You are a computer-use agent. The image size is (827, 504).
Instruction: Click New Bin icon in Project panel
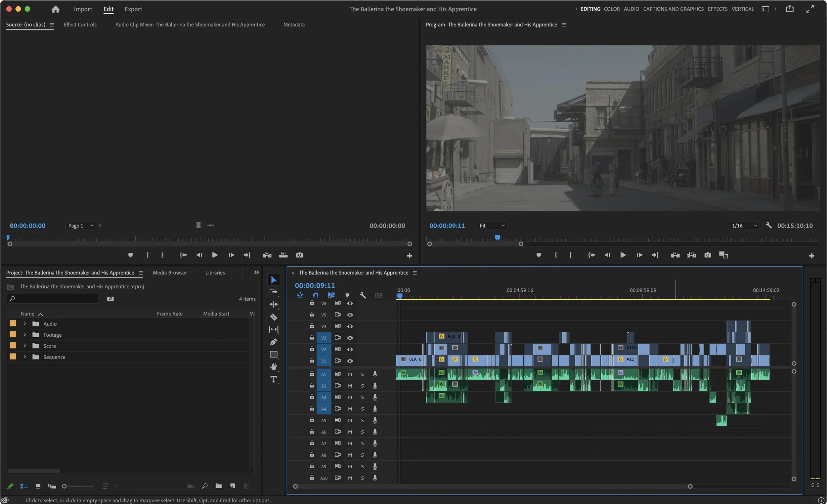pos(219,486)
